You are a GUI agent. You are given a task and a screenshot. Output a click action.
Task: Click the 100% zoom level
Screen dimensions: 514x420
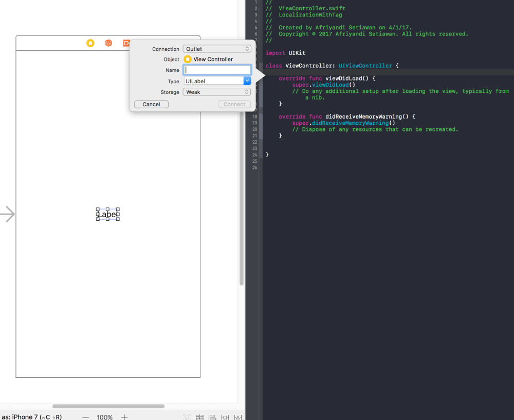[x=104, y=417]
